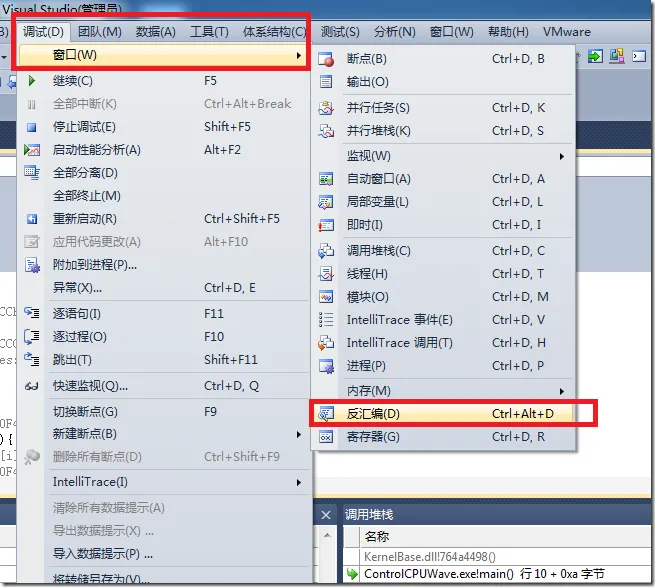Click the Modules (模块) icon
The width and height of the screenshot is (655, 587).
pos(326,297)
